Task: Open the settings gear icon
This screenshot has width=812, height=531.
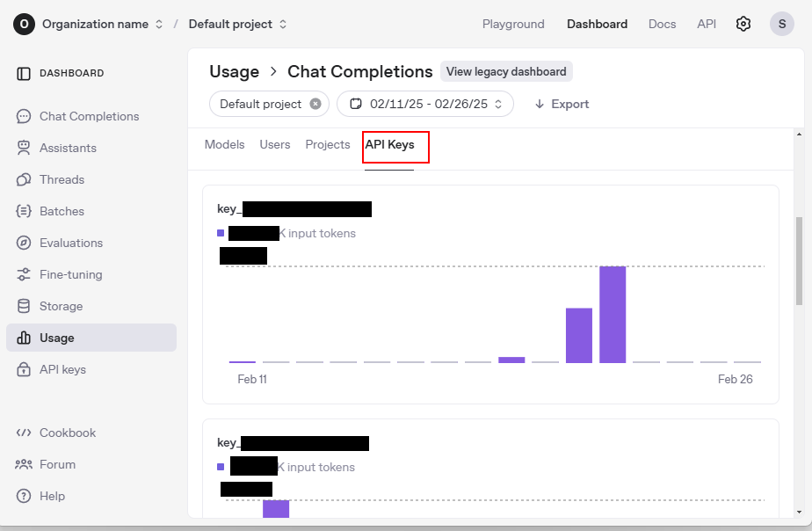Action: (x=743, y=24)
